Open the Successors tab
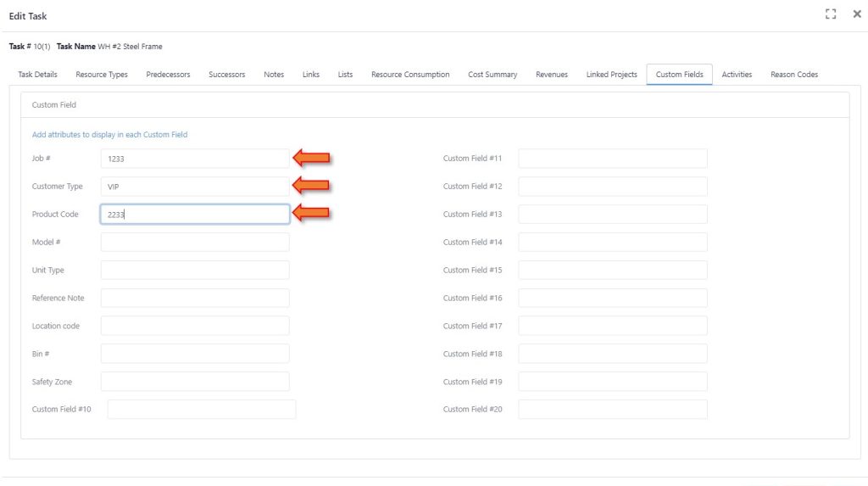 point(226,75)
